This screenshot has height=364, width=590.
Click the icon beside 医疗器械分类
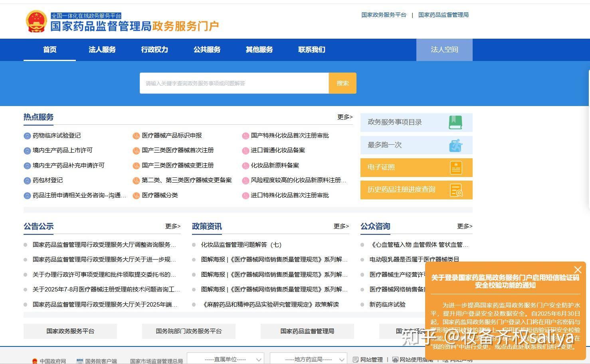click(x=136, y=196)
